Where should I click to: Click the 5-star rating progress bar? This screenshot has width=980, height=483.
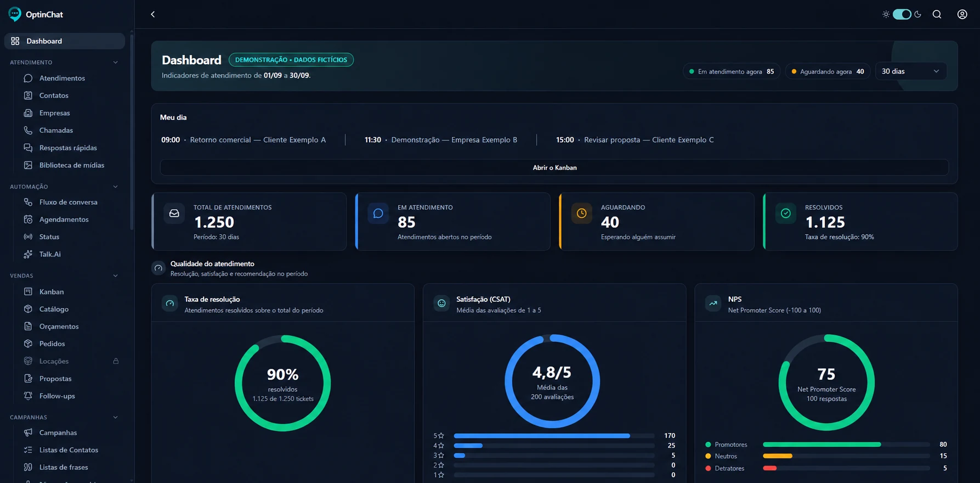pos(554,436)
